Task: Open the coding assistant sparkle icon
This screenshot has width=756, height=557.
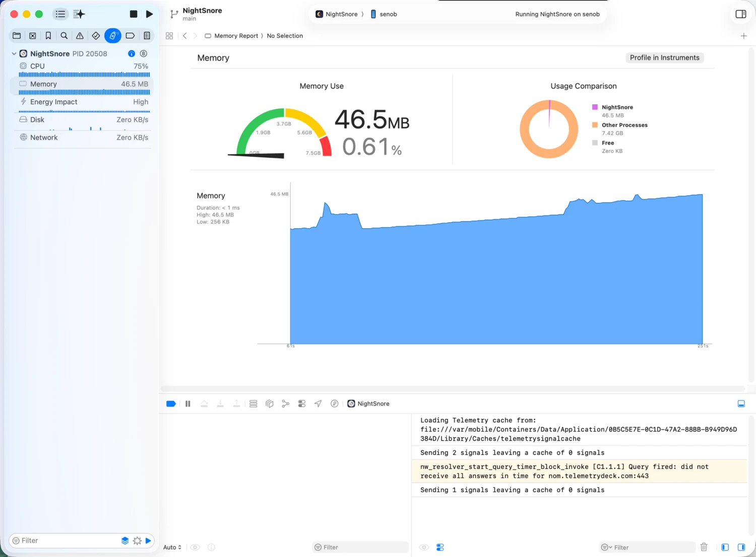Action: [x=79, y=14]
